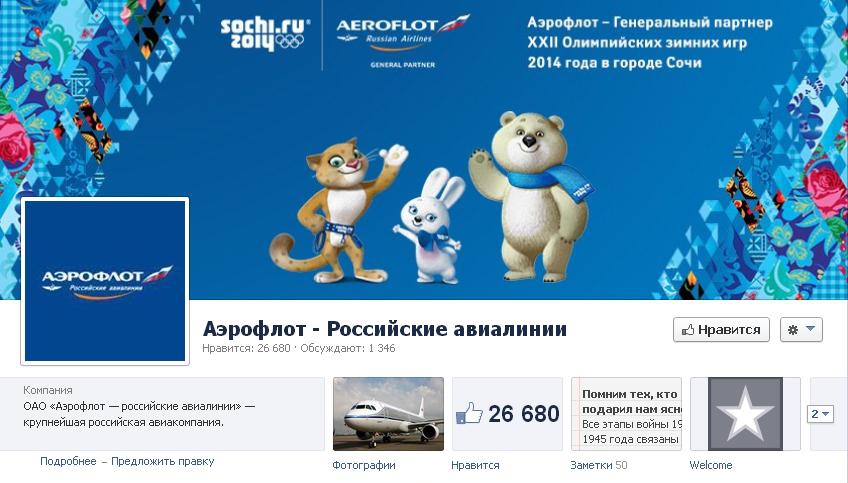Expand the tabs counter dropdown showing 2
The width and height of the screenshot is (848, 483).
[820, 414]
